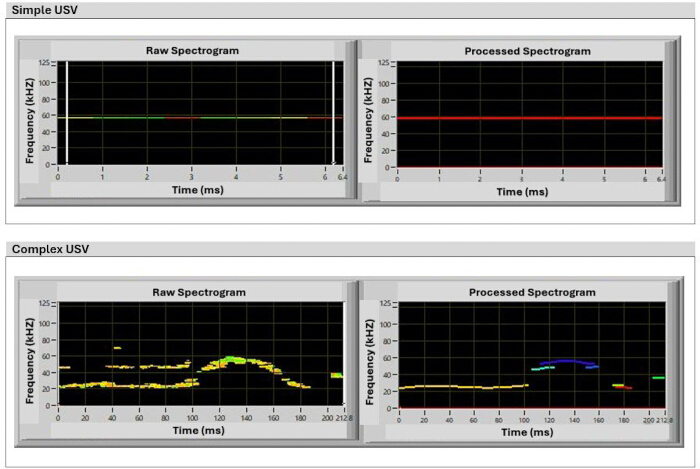
Task: Click Frequency (kHZ) label of Simple processed spectrogram
Action: click(x=368, y=120)
